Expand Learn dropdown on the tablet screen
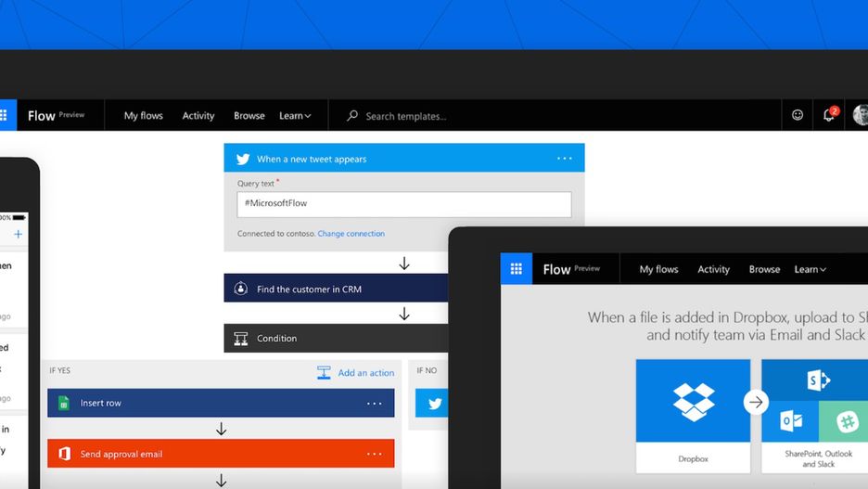Image resolution: width=868 pixels, height=489 pixels. [811, 269]
